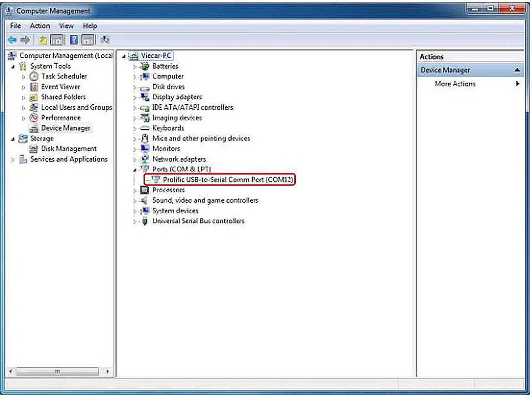Viewport: 532px width, 395px height.
Task: Click the Sound, video and game controllers icon
Action: (145, 201)
